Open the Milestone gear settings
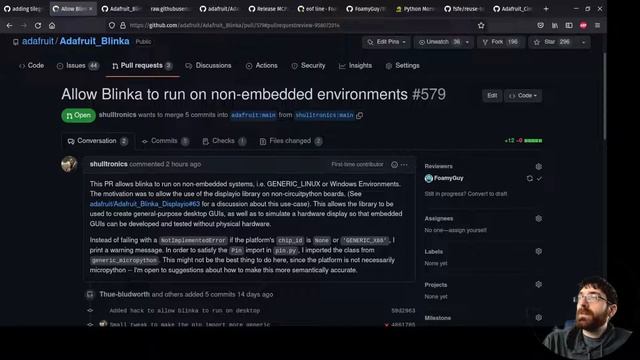Viewport: 640px width, 360px height. 538,318
